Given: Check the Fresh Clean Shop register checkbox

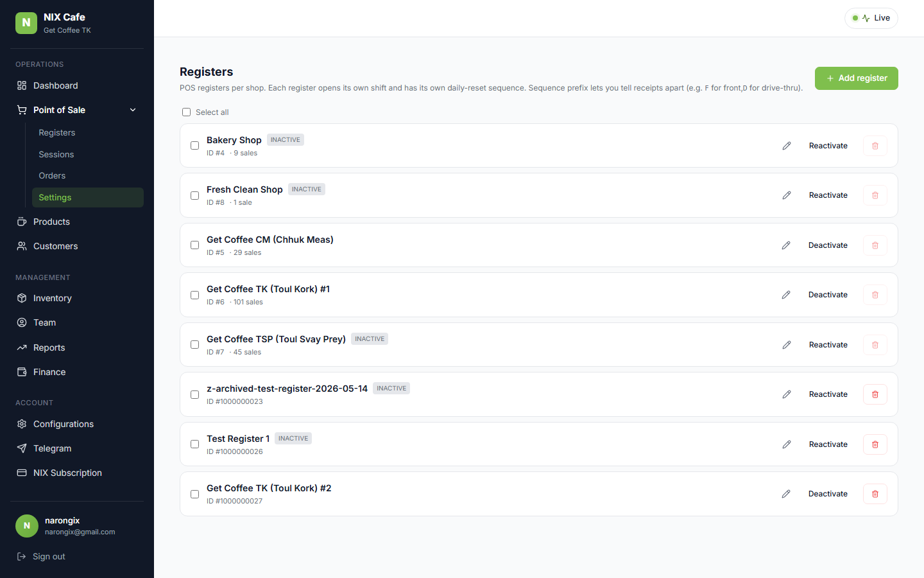Looking at the screenshot, I should 194,195.
